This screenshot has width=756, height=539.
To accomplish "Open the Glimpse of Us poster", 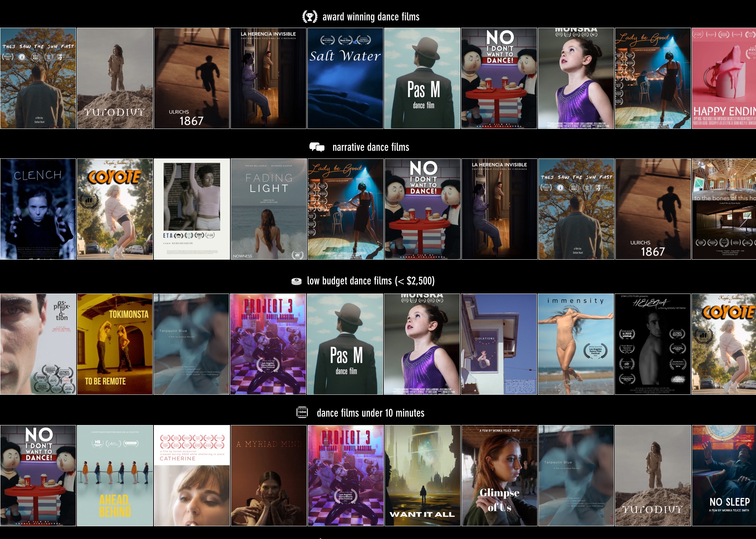I will pyautogui.click(x=499, y=475).
